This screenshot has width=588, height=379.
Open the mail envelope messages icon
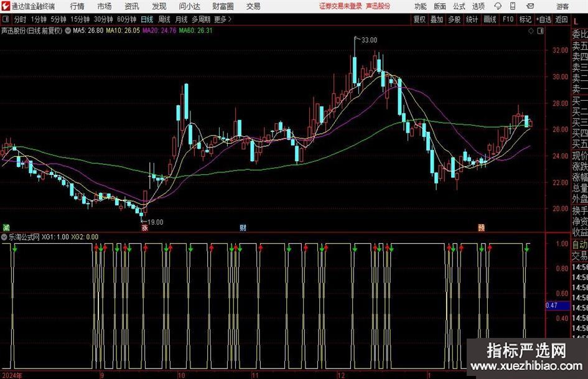[x=530, y=6]
